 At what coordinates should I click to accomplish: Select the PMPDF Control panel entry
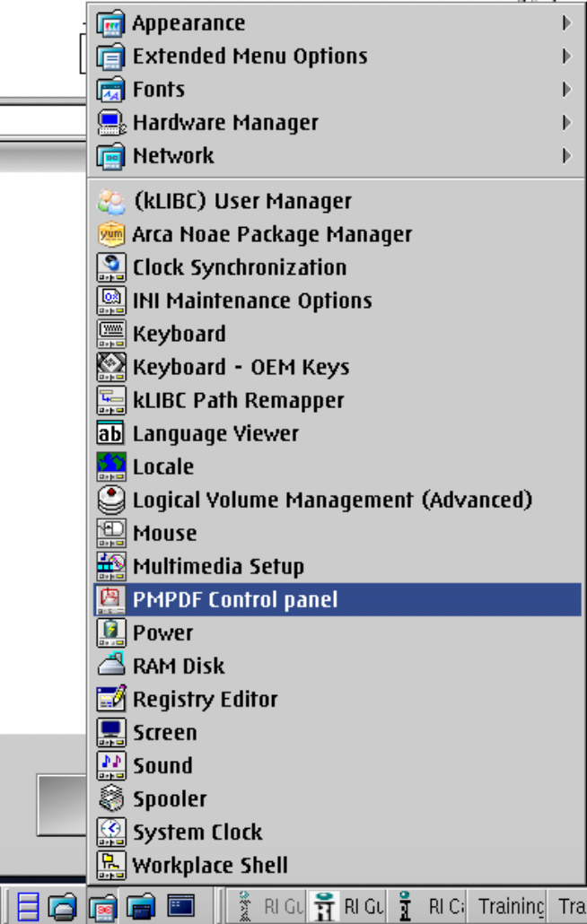pos(337,599)
